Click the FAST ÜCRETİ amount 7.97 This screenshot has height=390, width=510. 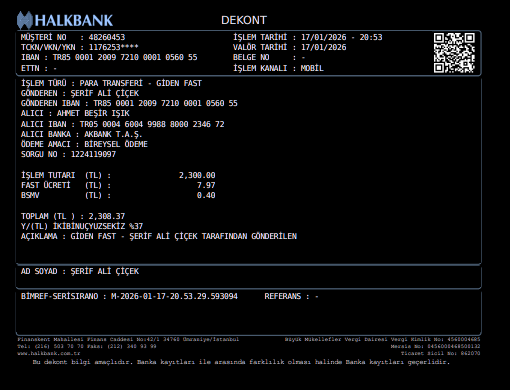(x=206, y=185)
